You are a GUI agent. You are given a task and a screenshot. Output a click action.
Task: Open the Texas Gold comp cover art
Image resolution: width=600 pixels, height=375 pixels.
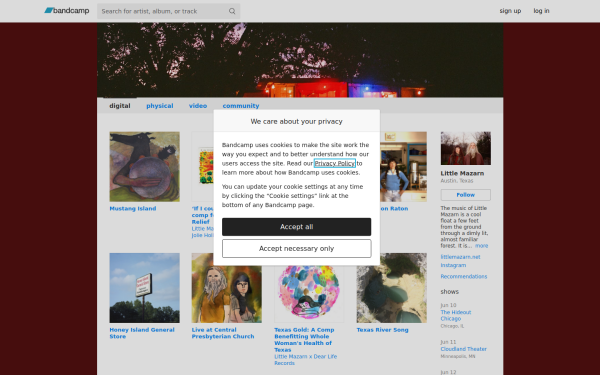click(309, 294)
